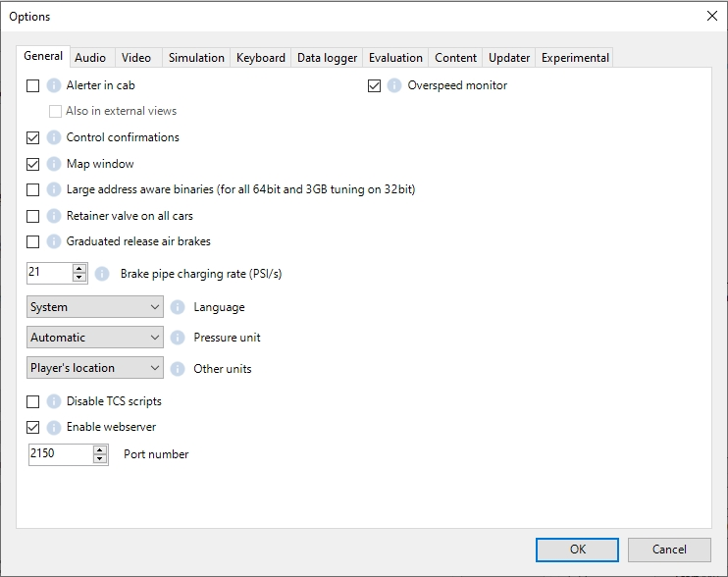Image resolution: width=728 pixels, height=577 pixels.
Task: Click info icon next to Language
Action: (178, 307)
